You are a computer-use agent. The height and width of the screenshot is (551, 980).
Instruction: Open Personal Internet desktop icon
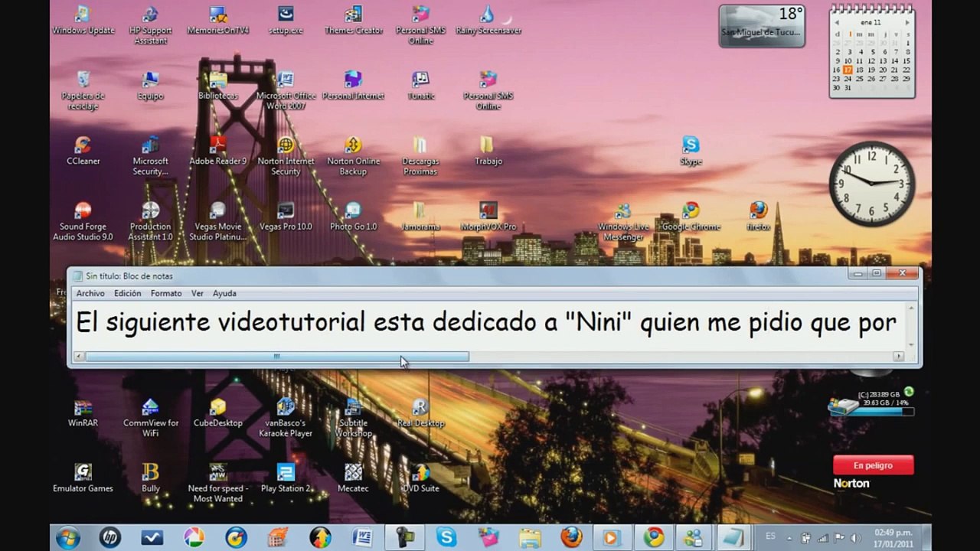pos(353,86)
